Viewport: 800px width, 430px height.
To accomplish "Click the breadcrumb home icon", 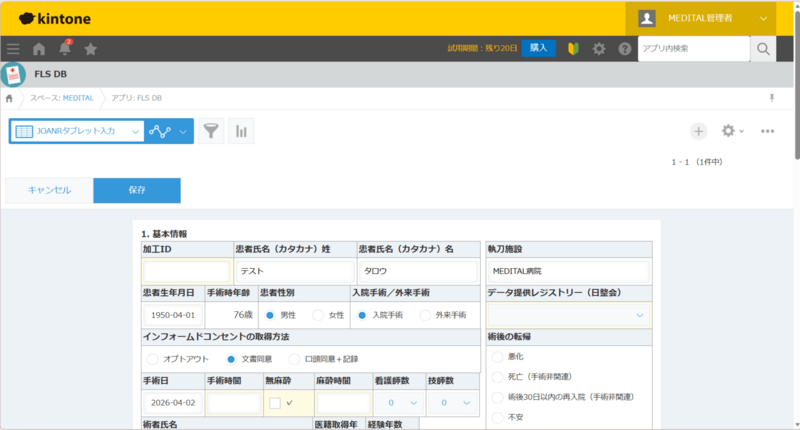I will pyautogui.click(x=9, y=98).
